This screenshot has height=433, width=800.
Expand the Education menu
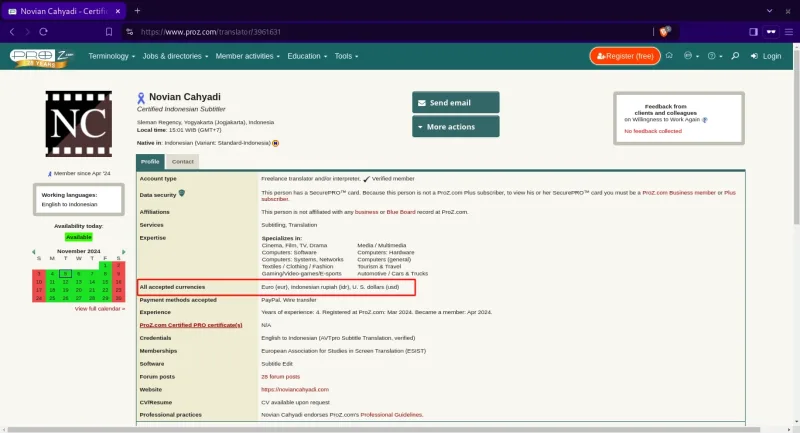(307, 56)
